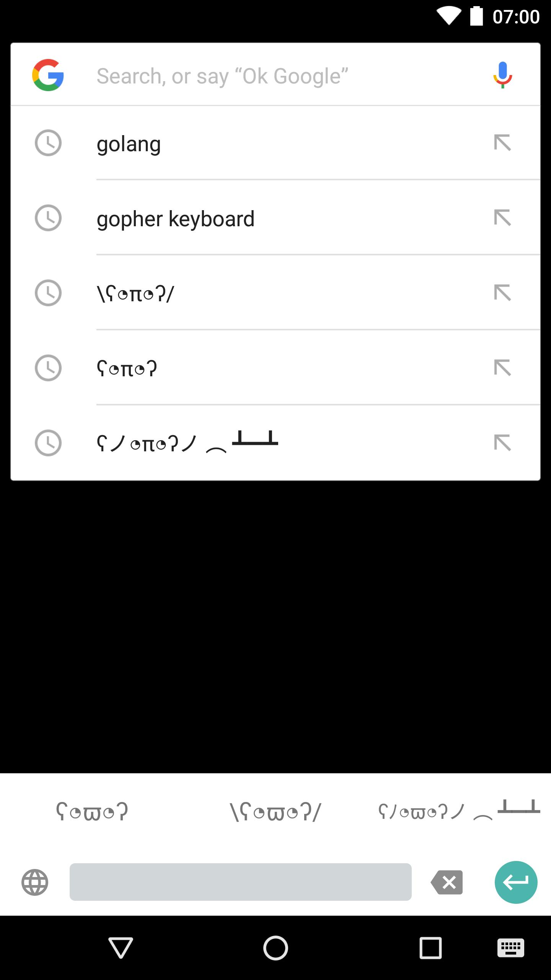The image size is (551, 980).
Task: Fill search box using golang arrow
Action: (502, 143)
